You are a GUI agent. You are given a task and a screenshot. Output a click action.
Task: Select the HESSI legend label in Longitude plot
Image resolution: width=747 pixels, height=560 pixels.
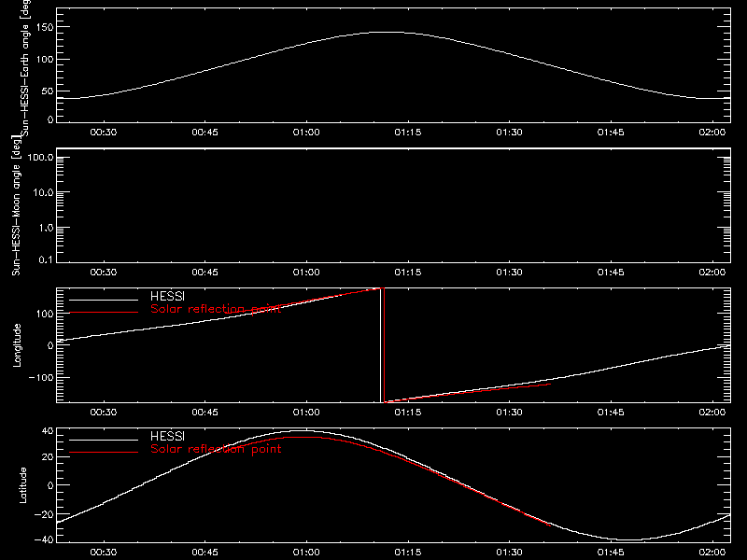pos(167,296)
